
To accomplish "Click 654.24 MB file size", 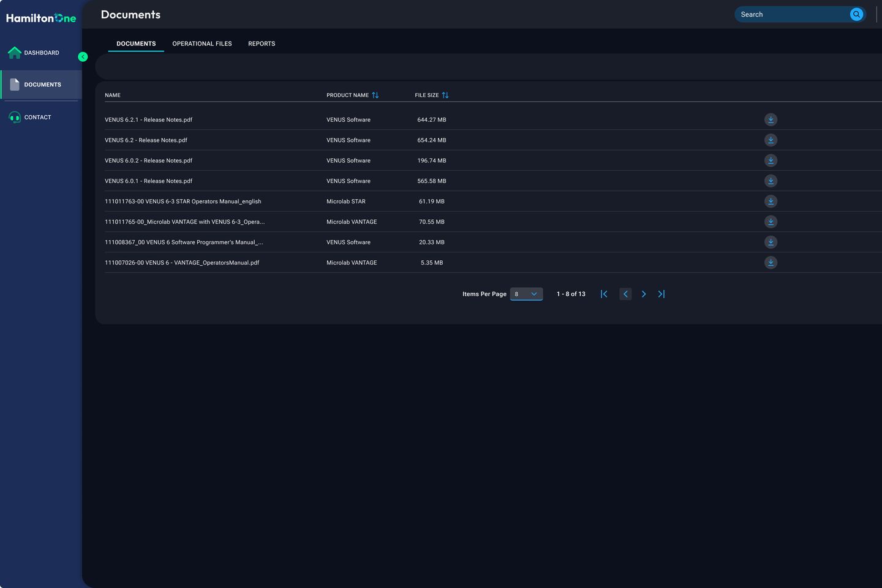I will tap(432, 140).
